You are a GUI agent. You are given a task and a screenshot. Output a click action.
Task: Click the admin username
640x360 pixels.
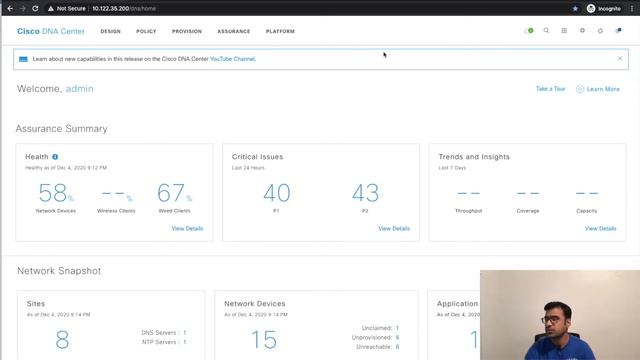click(x=80, y=89)
